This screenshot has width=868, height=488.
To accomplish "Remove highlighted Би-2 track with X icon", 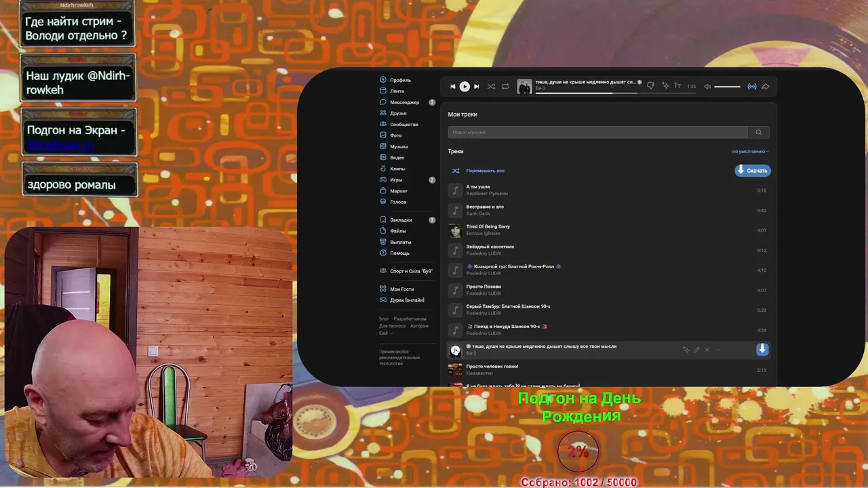I will pyautogui.click(x=707, y=350).
